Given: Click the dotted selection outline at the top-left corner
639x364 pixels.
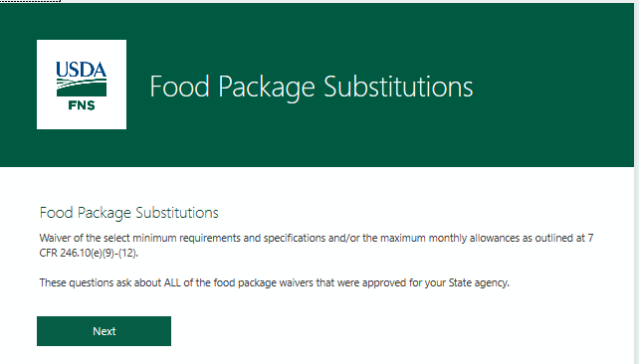Looking at the screenshot, I should pos(30,1).
